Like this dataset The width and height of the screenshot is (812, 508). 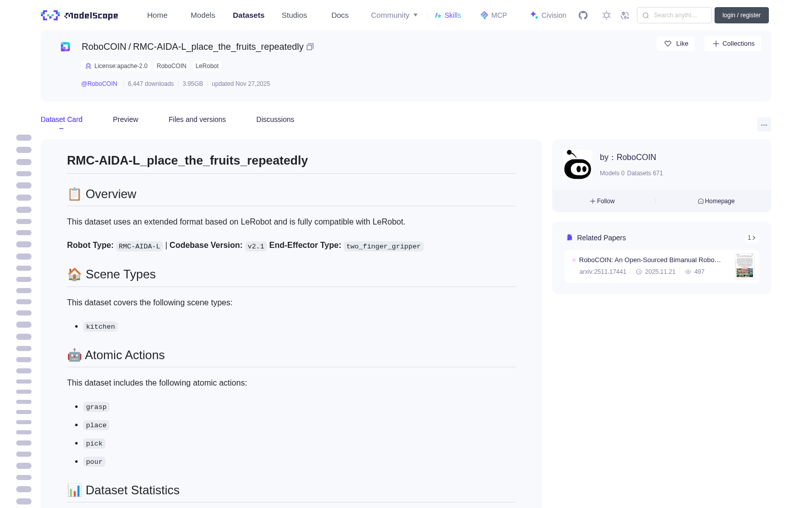pyautogui.click(x=676, y=44)
